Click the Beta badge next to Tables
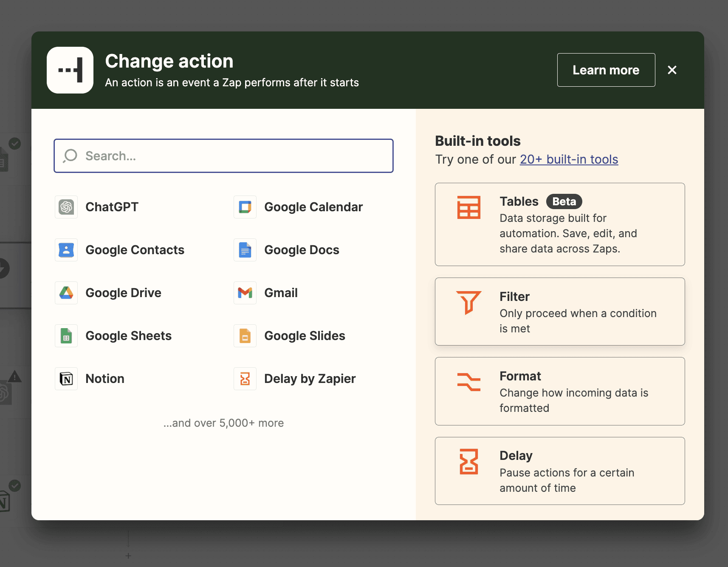This screenshot has height=567, width=728. (564, 201)
